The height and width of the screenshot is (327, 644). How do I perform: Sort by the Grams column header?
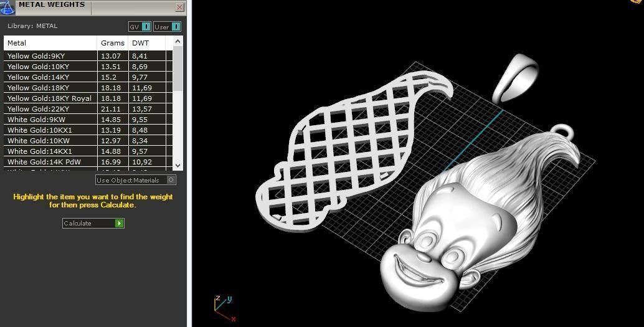[x=113, y=43]
